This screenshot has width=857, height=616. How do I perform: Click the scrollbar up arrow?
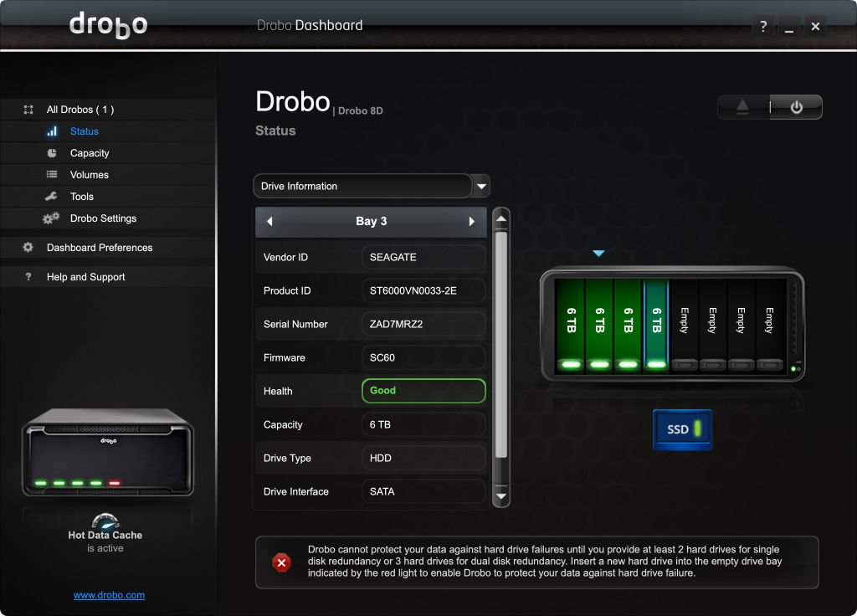coord(501,219)
